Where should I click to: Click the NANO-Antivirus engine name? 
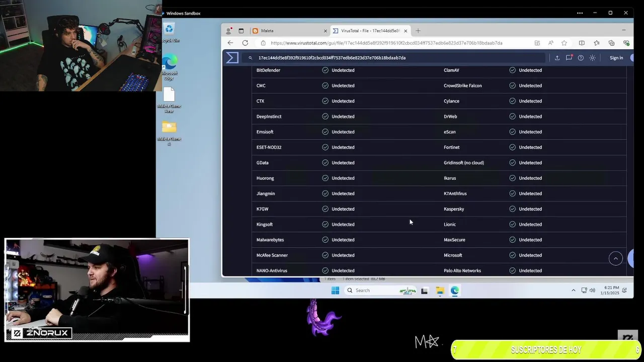pyautogui.click(x=272, y=270)
